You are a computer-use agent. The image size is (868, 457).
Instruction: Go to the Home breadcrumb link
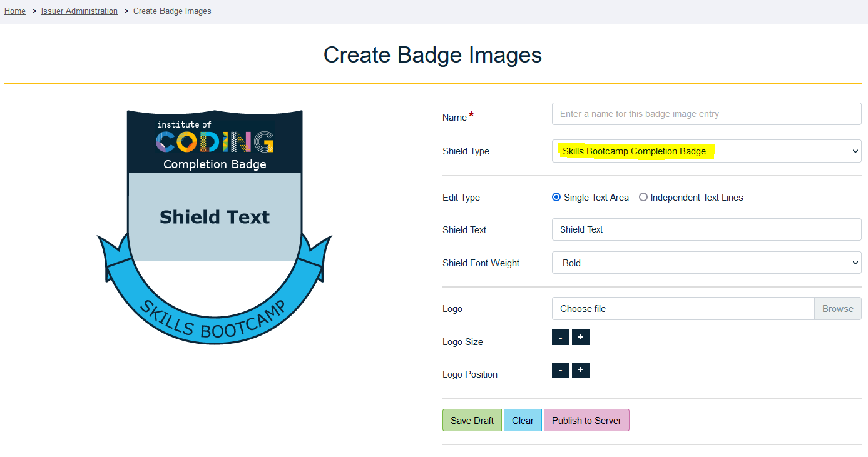tap(15, 11)
